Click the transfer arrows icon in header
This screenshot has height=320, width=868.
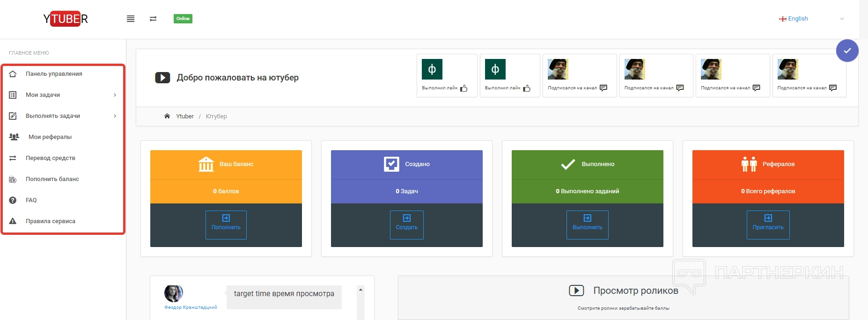click(153, 19)
